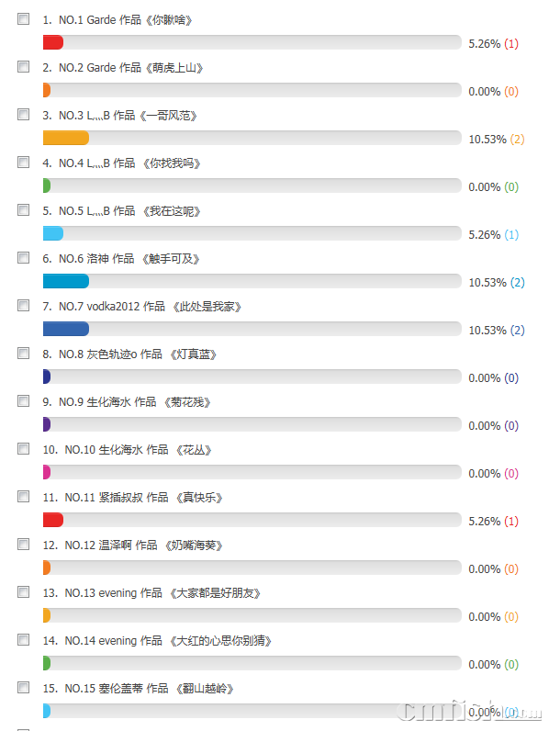Image resolution: width=560 pixels, height=731 pixels.
Task: Check option 7 vodka2012 《此处是我家》
Action: (x=23, y=306)
